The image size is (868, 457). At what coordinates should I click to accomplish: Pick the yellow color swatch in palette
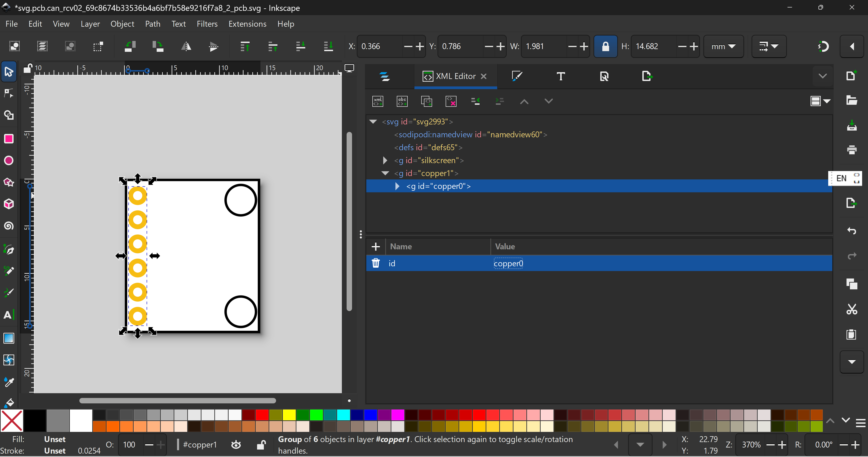pyautogui.click(x=289, y=414)
